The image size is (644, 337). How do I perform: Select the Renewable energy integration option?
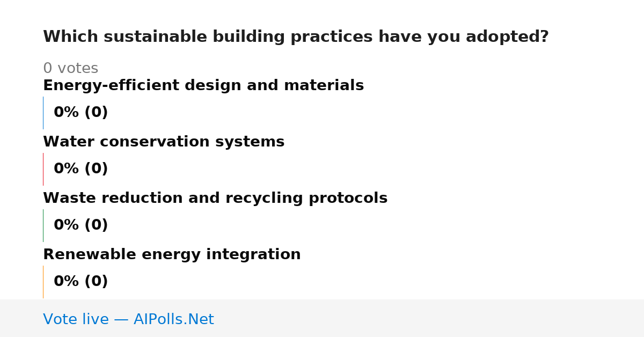[172, 255]
